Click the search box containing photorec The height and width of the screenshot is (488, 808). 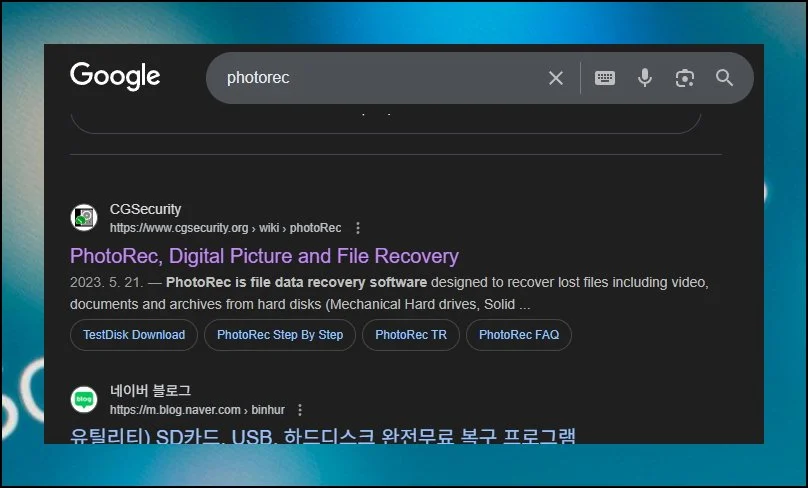tap(380, 78)
